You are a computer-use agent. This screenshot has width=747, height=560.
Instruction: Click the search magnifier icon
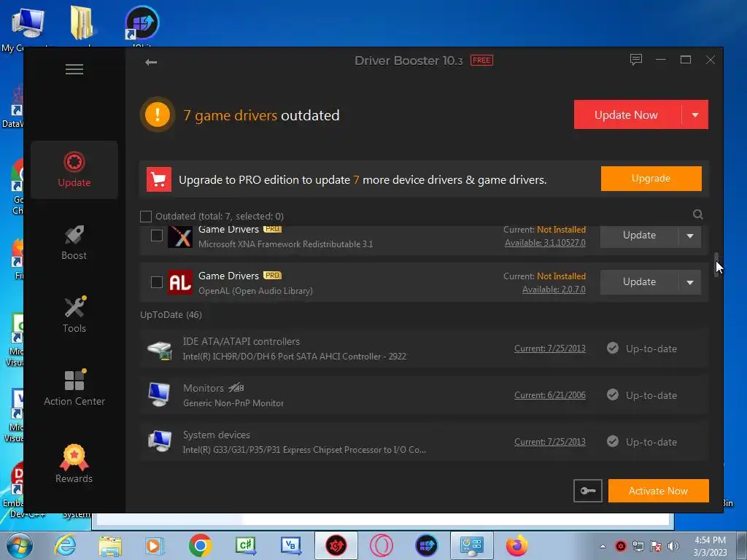697,215
